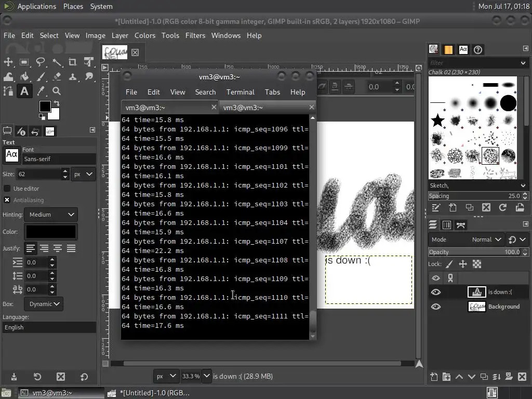Viewport: 532px width, 399px height.
Task: Open the GIMP Colors menu
Action: point(145,36)
